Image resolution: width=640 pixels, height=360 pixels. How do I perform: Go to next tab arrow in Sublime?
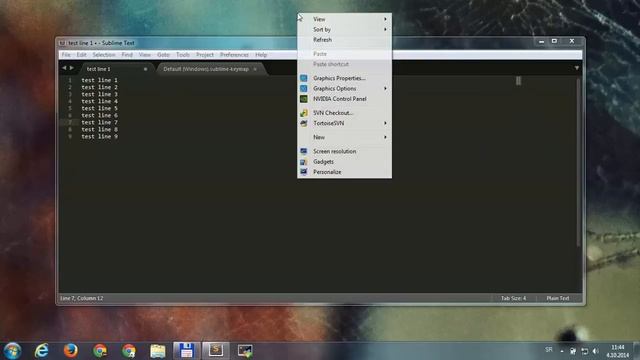click(x=72, y=68)
